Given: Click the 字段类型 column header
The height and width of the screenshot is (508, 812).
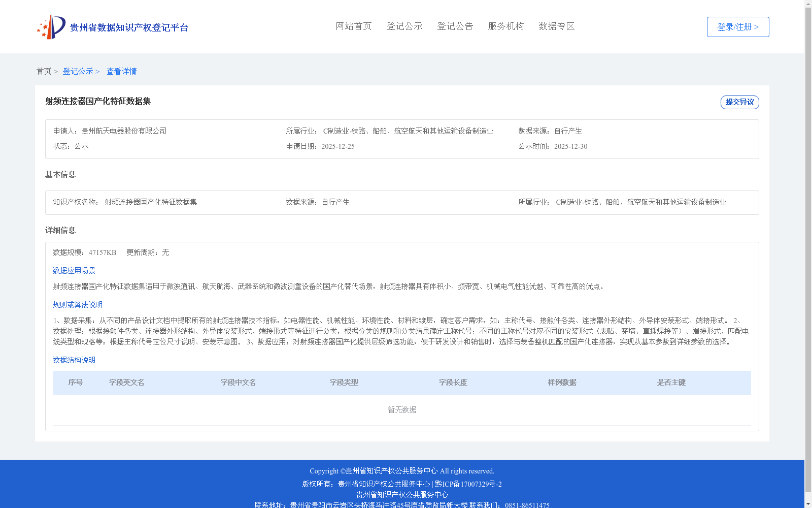Looking at the screenshot, I should [344, 383].
